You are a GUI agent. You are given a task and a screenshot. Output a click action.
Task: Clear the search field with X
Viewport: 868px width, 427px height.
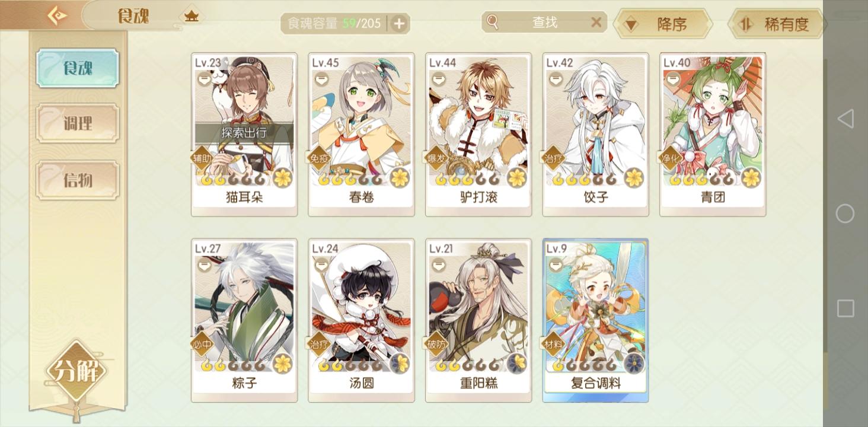[x=596, y=23]
